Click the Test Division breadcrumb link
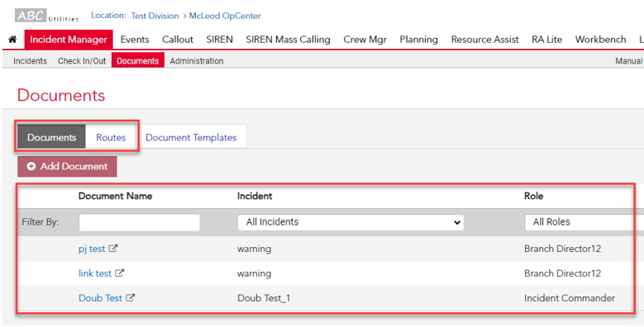 tap(155, 16)
